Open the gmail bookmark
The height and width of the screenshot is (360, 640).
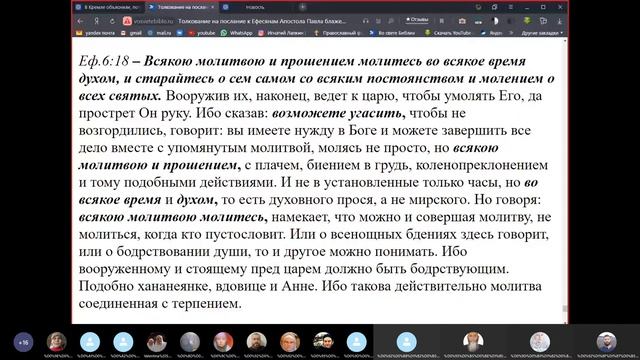point(131,33)
